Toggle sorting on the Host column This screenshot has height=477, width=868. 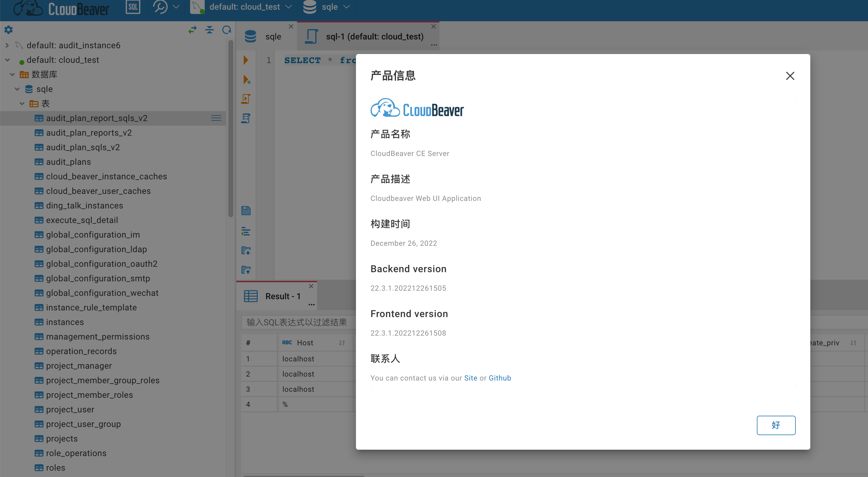pos(341,342)
